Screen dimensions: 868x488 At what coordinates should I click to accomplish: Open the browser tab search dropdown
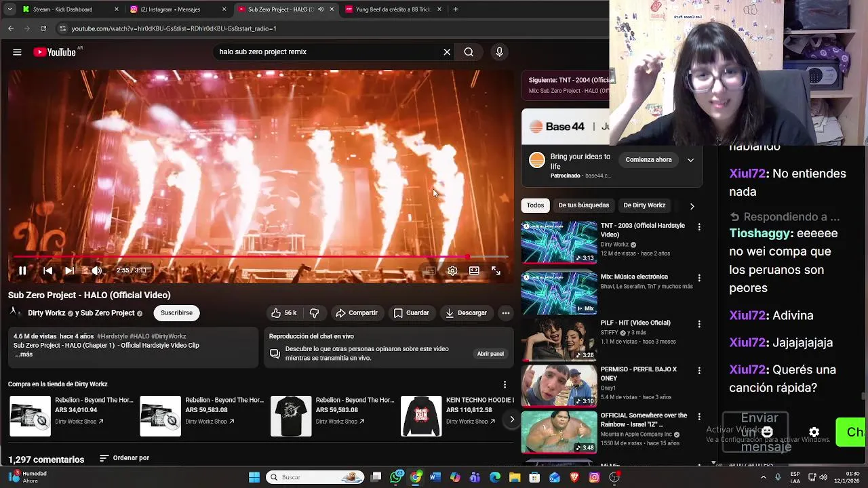9,9
